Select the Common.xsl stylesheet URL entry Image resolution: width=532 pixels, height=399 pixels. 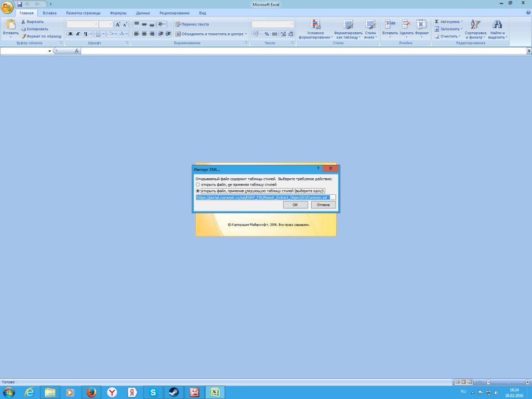(x=262, y=197)
